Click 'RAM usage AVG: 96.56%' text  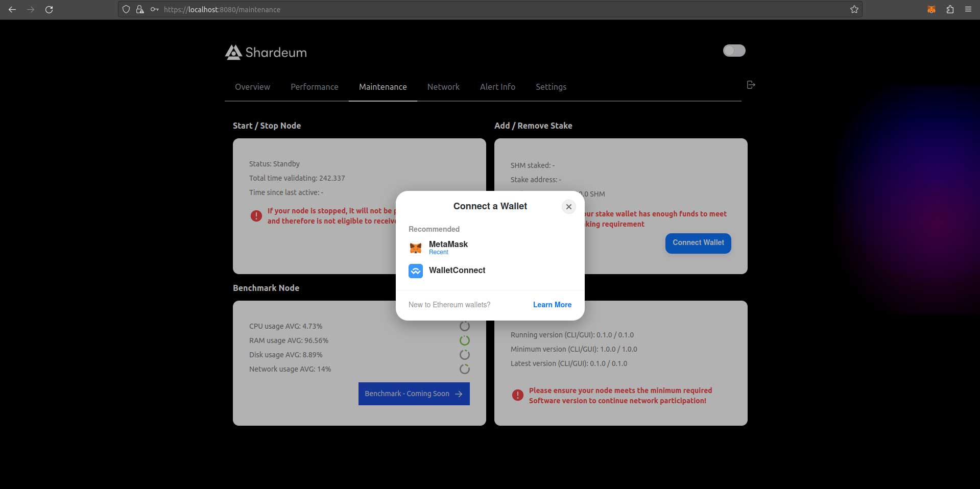[x=289, y=340]
